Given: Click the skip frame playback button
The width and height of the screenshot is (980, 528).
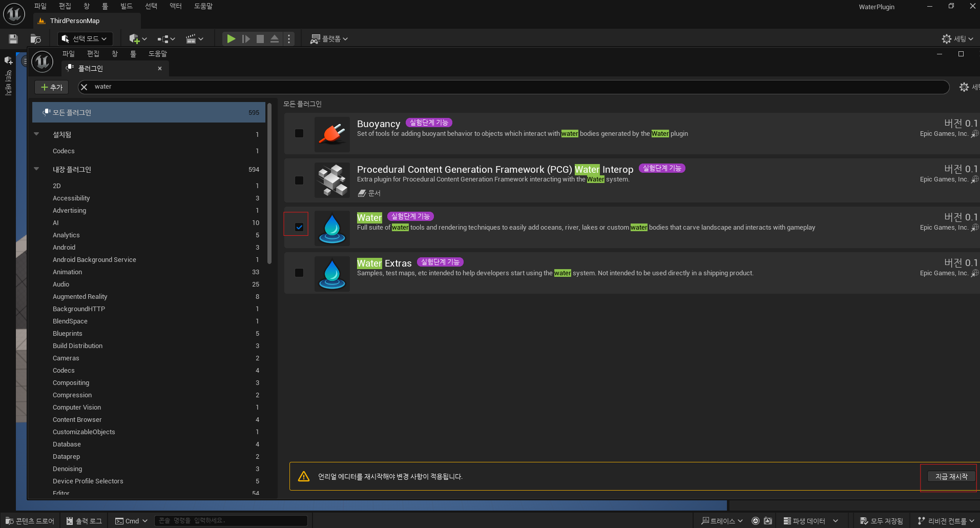Looking at the screenshot, I should point(246,39).
